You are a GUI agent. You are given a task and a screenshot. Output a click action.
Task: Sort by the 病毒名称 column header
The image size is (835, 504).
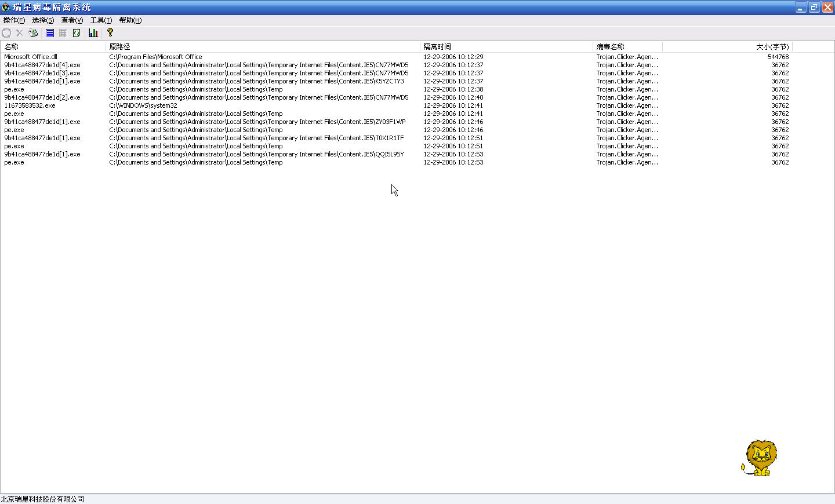click(x=628, y=46)
